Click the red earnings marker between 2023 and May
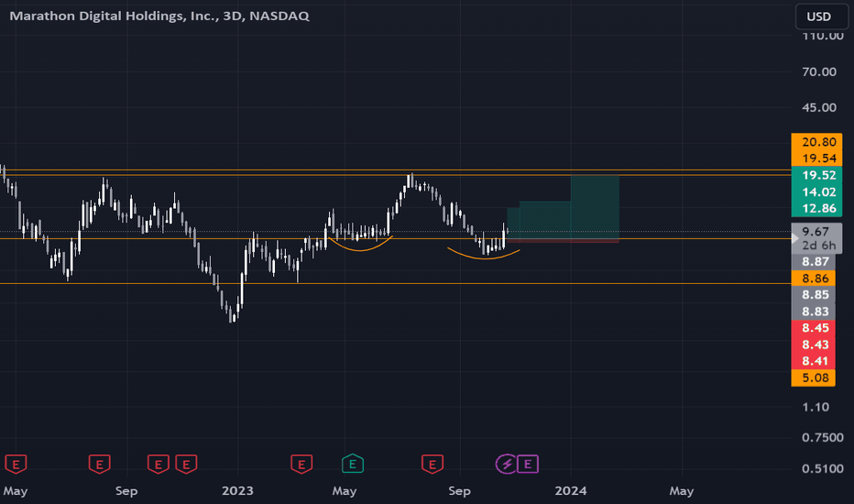The width and height of the screenshot is (854, 504). tap(301, 465)
